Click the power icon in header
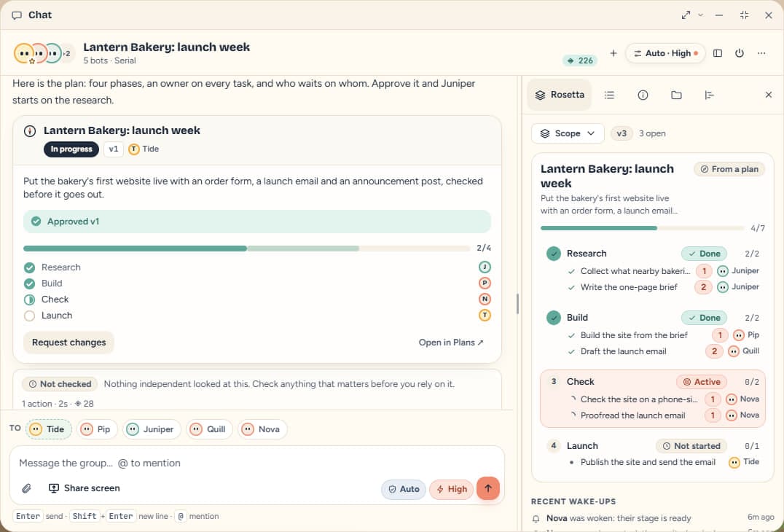Viewport: 784px width, 532px height. coord(740,53)
